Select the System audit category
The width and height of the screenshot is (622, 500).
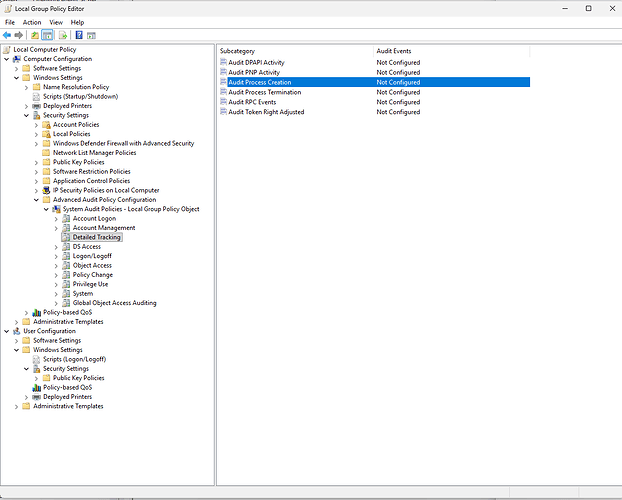tap(83, 294)
